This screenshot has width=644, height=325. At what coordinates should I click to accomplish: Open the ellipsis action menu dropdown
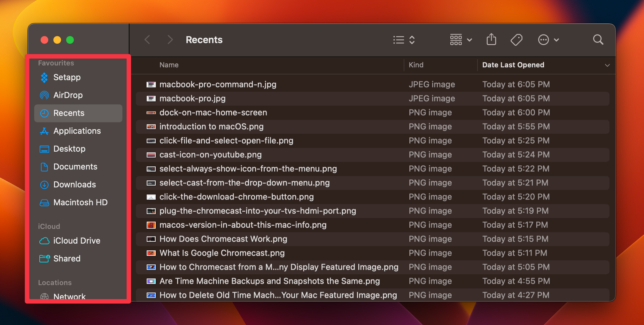coord(548,40)
